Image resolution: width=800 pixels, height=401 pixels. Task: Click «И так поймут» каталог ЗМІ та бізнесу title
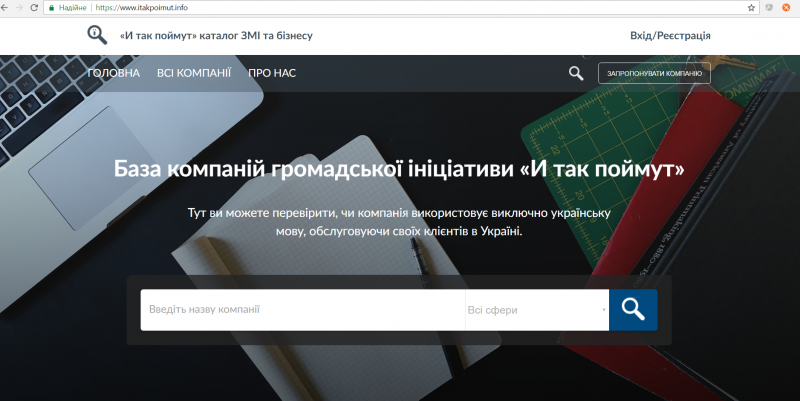coord(216,35)
